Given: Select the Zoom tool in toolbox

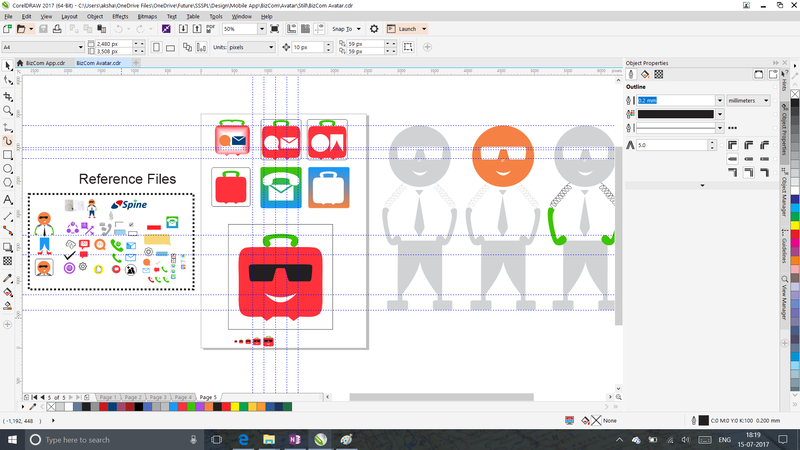Looking at the screenshot, I should [x=8, y=110].
